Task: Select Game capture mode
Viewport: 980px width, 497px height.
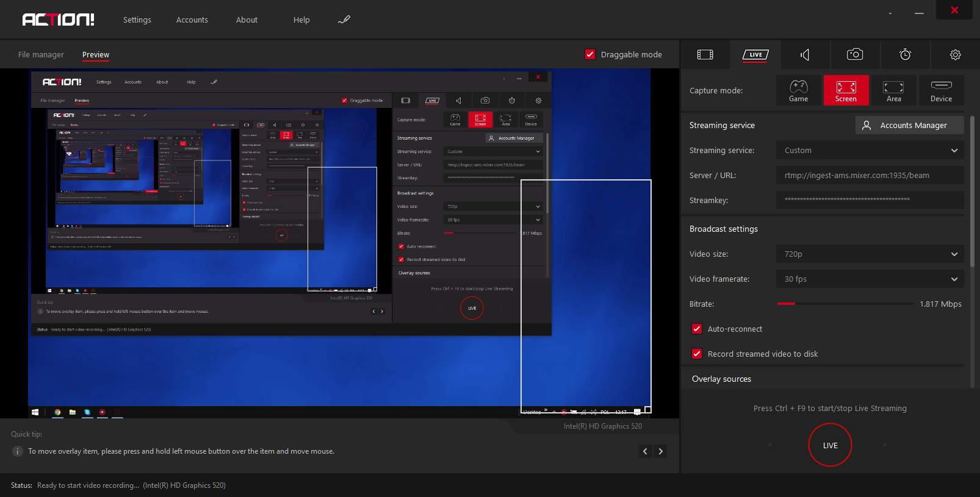Action: click(x=798, y=90)
